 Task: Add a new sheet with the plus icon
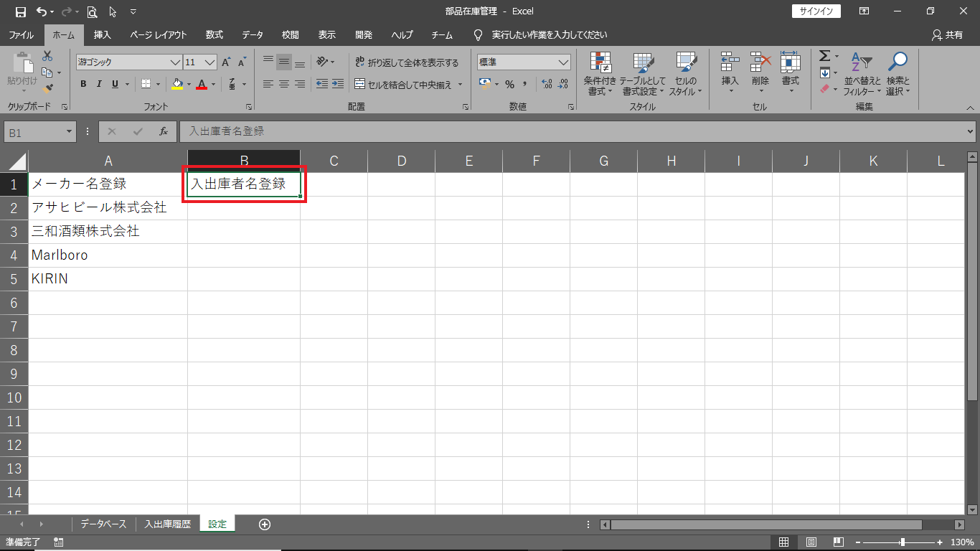(x=265, y=524)
